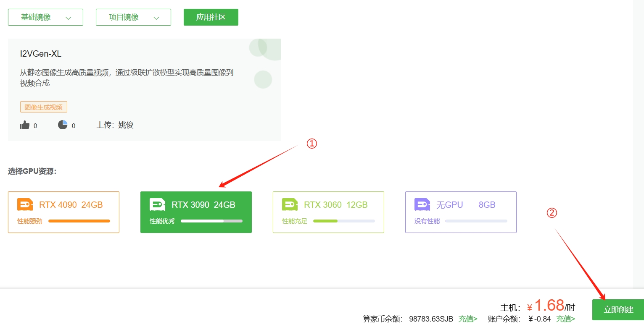Click the ¥1.68/时 host price
The height and width of the screenshot is (327, 644).
[x=551, y=306]
